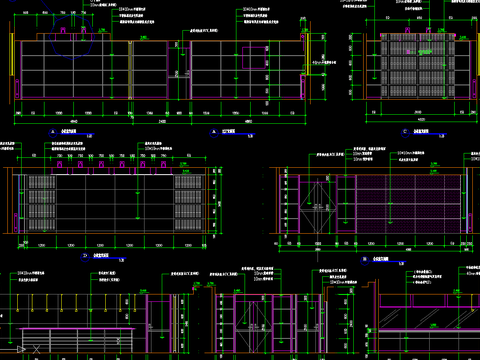
Task: Click the magenta handrail line above the stairs
Action: click(77, 329)
